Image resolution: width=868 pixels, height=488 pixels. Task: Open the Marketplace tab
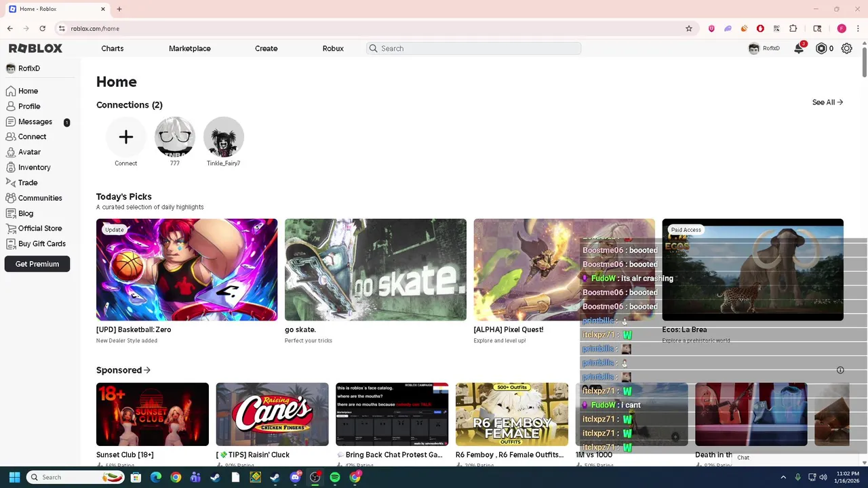pos(190,48)
